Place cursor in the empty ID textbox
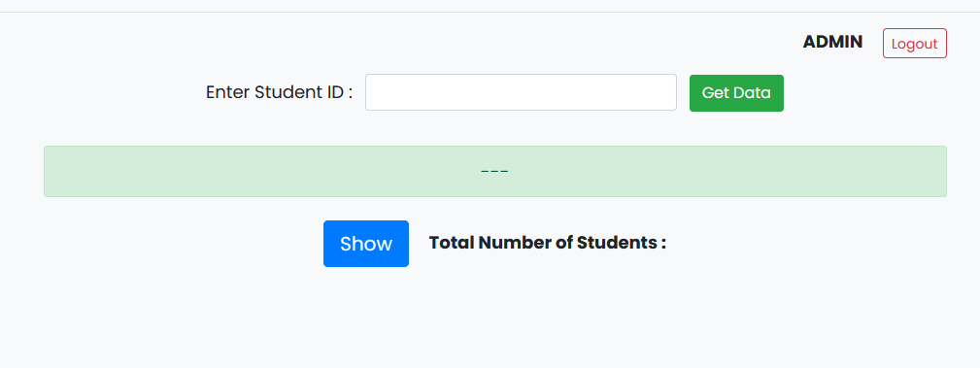980x368 pixels. tap(521, 92)
